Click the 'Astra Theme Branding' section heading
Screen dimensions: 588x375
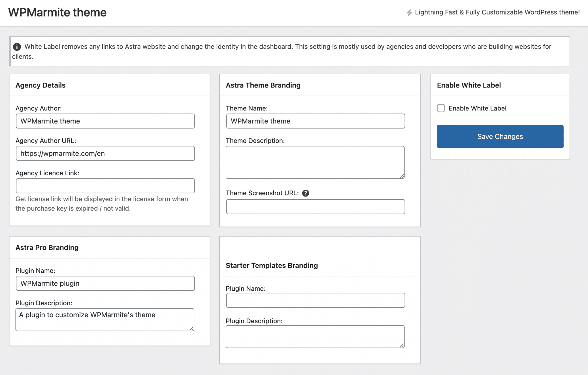263,85
